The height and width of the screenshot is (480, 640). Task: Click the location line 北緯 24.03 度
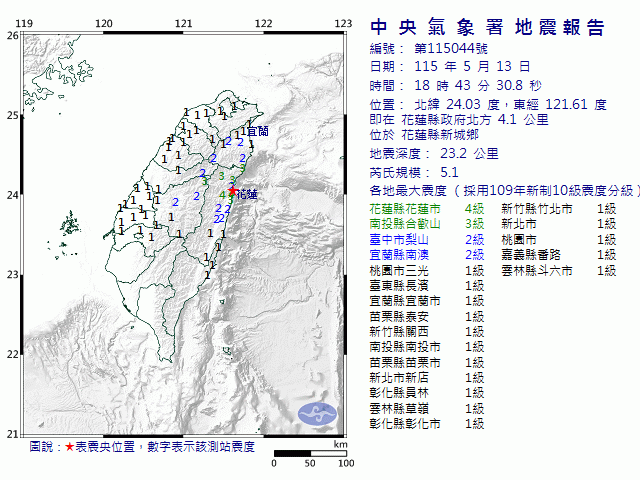pos(457,105)
